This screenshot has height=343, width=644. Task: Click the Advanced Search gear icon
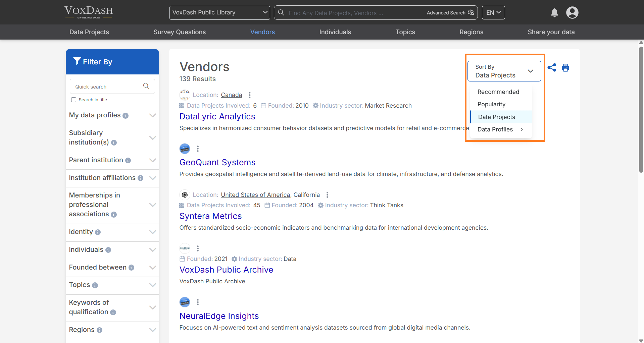click(471, 12)
